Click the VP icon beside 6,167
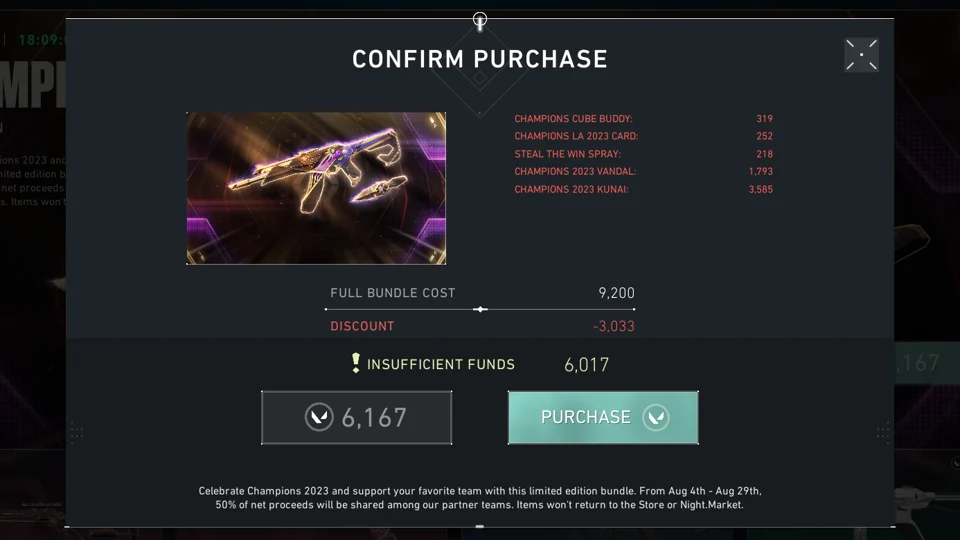This screenshot has height=540, width=960. [319, 417]
